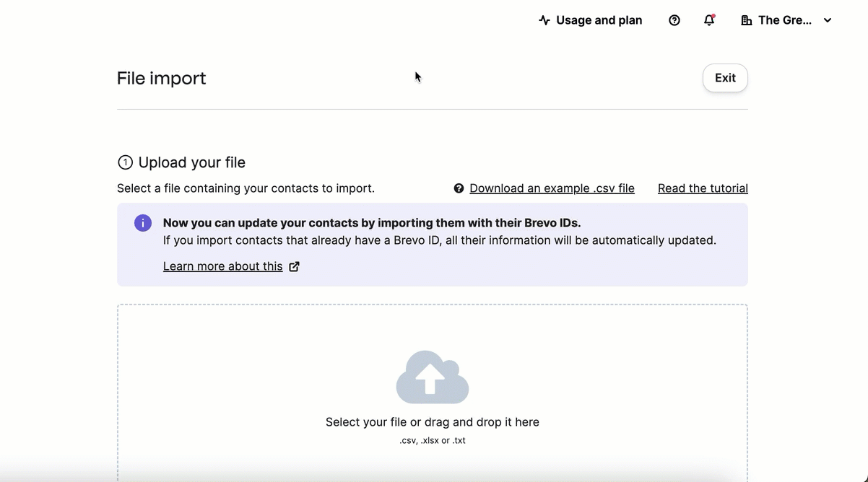Click Learn more about this
868x482 pixels.
[222, 266]
